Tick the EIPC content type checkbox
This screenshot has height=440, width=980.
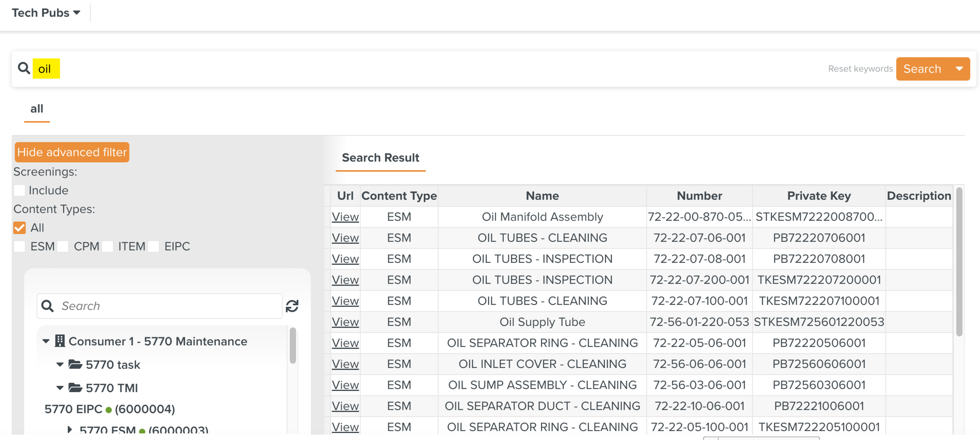pos(154,246)
